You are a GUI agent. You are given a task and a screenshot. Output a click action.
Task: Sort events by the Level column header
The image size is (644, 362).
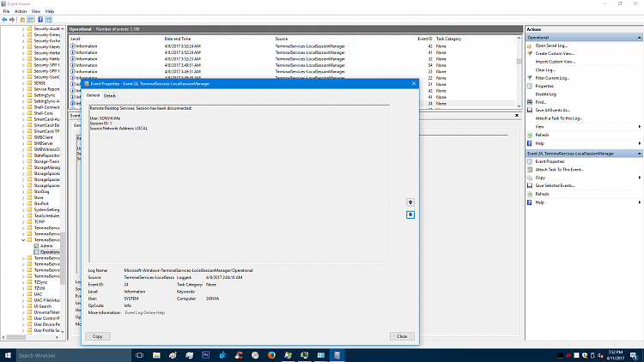[116, 39]
